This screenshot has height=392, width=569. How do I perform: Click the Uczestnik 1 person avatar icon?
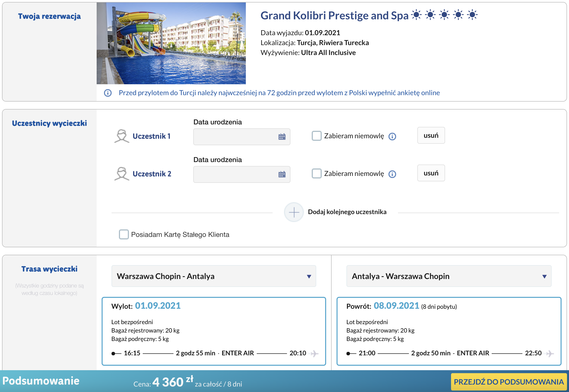click(x=122, y=136)
